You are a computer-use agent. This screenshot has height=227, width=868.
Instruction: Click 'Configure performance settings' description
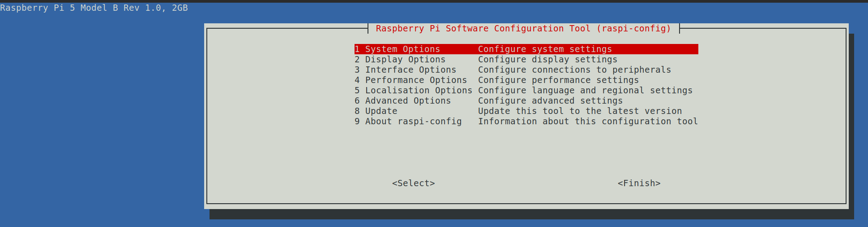coord(558,80)
